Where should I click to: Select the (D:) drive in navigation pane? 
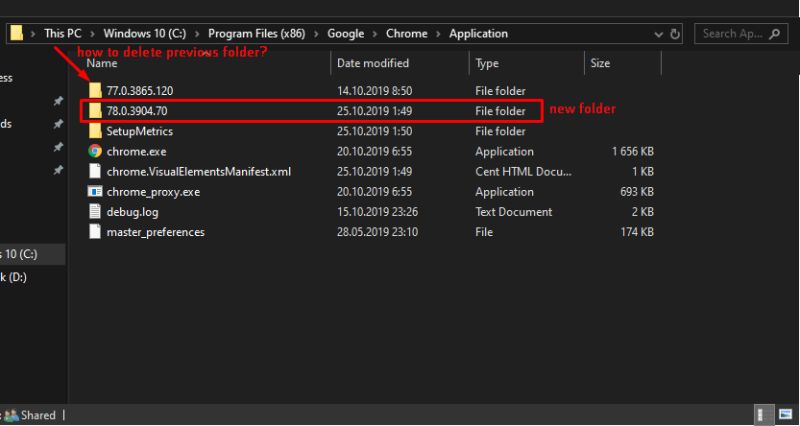tap(14, 277)
